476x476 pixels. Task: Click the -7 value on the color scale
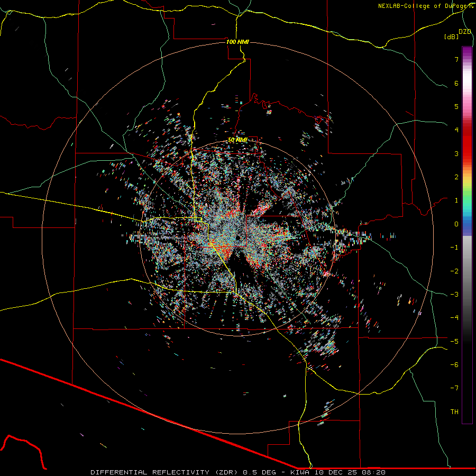click(454, 388)
